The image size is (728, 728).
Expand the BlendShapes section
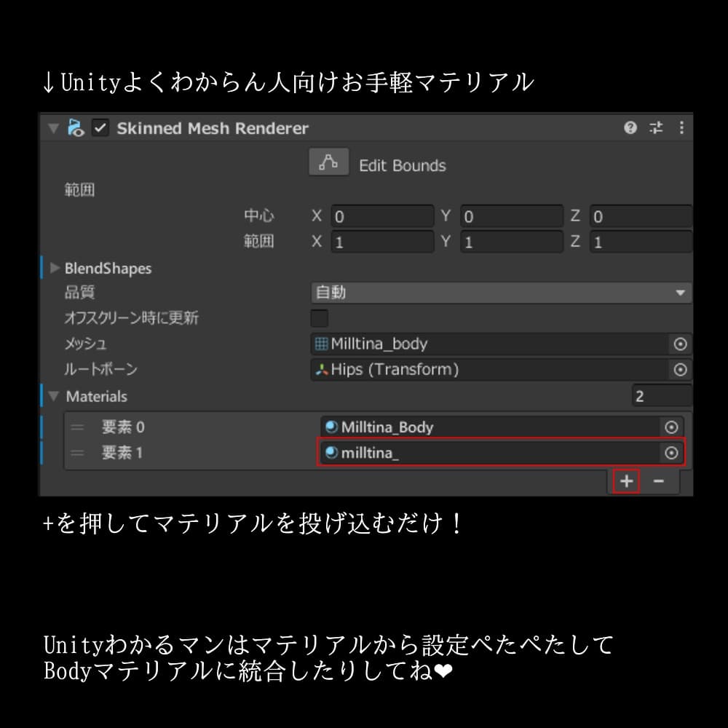tap(55, 268)
